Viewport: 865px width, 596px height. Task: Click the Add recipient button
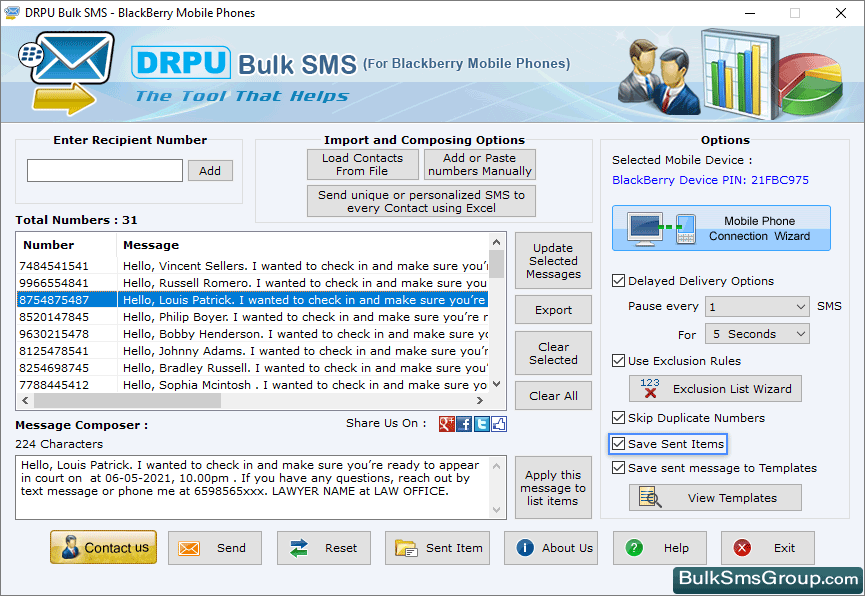pyautogui.click(x=210, y=171)
